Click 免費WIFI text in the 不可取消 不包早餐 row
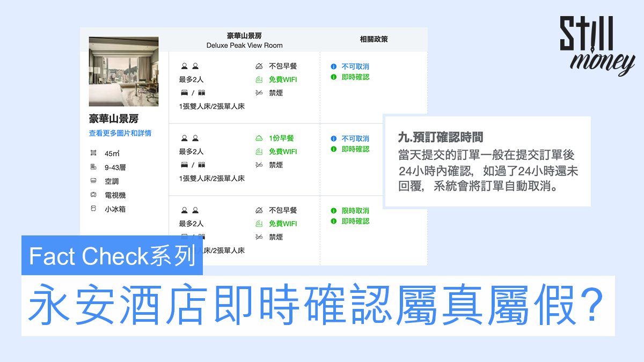644x362 pixels. point(283,79)
